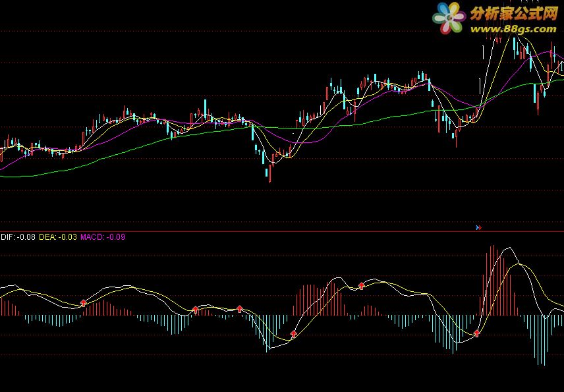Click the blue-red double arrow marker above the MACD panel

(x=478, y=228)
